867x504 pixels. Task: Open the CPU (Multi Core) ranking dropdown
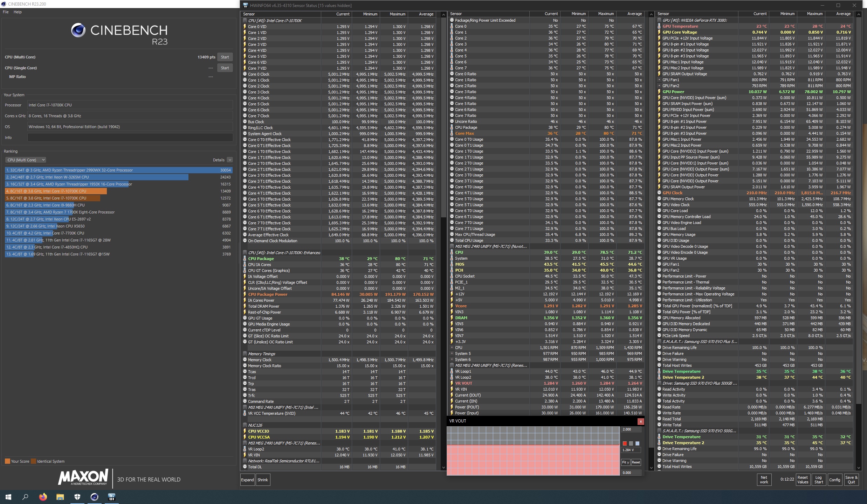(x=26, y=160)
